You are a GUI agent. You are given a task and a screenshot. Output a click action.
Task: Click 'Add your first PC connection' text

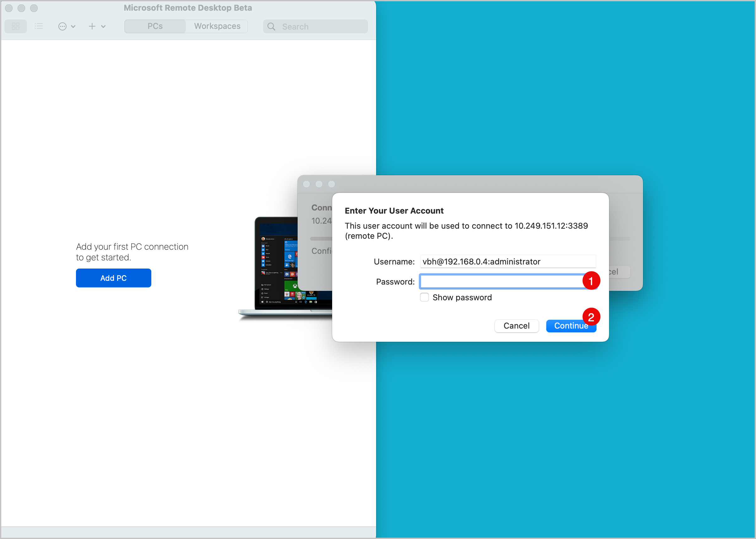(x=132, y=247)
